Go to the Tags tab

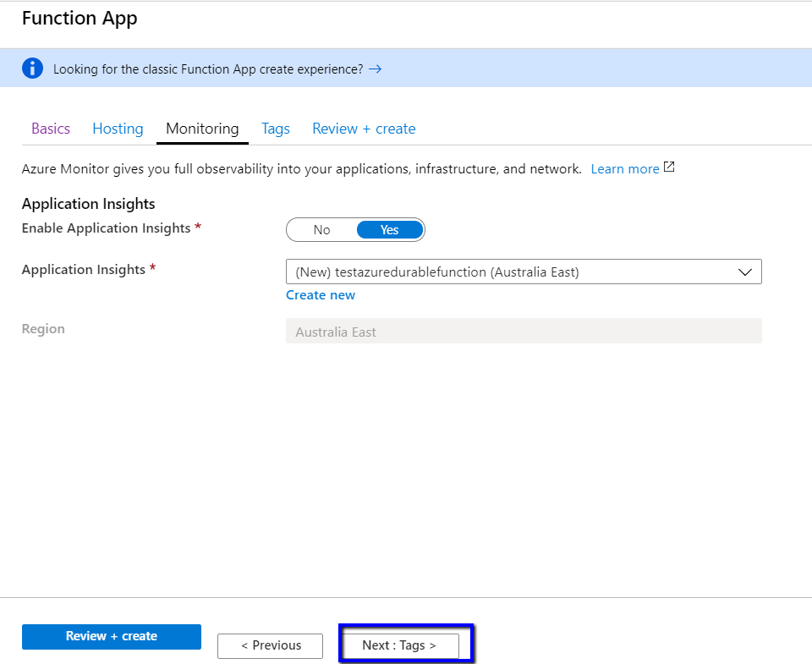click(x=276, y=129)
